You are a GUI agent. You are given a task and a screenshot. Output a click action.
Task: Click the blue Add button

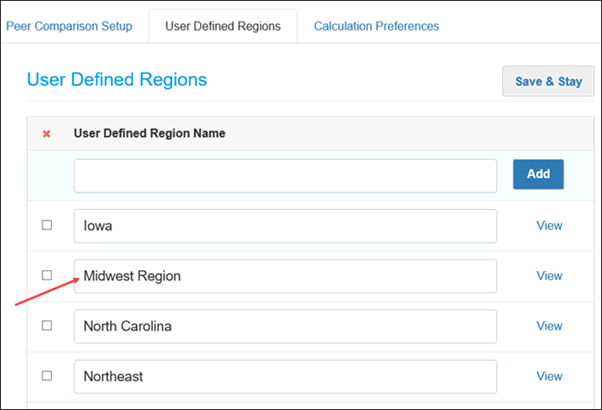click(x=538, y=174)
